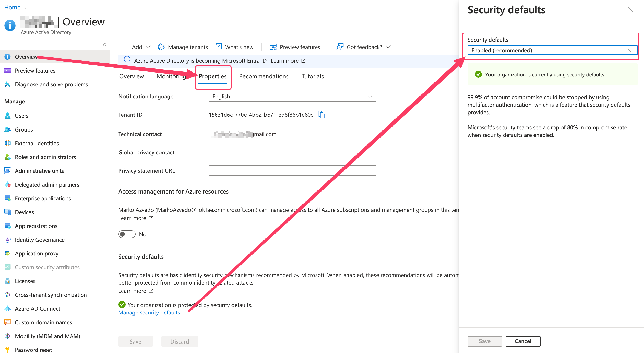
Task: Close the Security defaults panel
Action: coord(630,10)
